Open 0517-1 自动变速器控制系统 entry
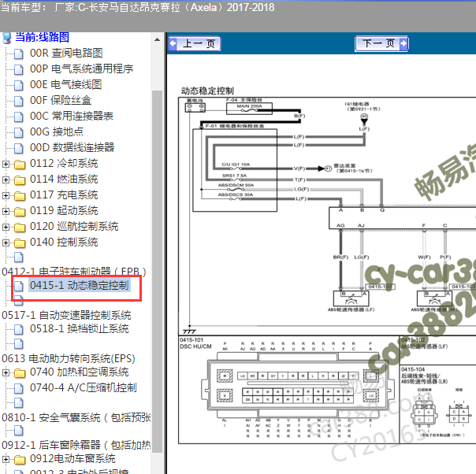 point(66,316)
